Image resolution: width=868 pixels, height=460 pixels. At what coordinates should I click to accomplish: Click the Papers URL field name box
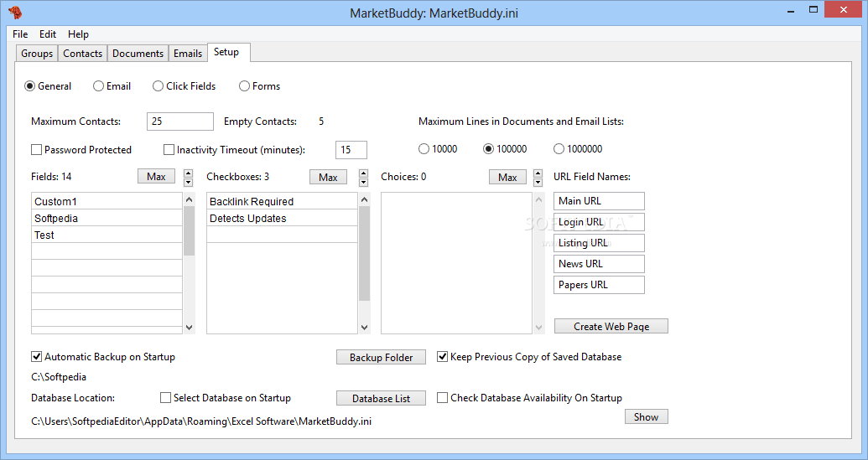[599, 285]
